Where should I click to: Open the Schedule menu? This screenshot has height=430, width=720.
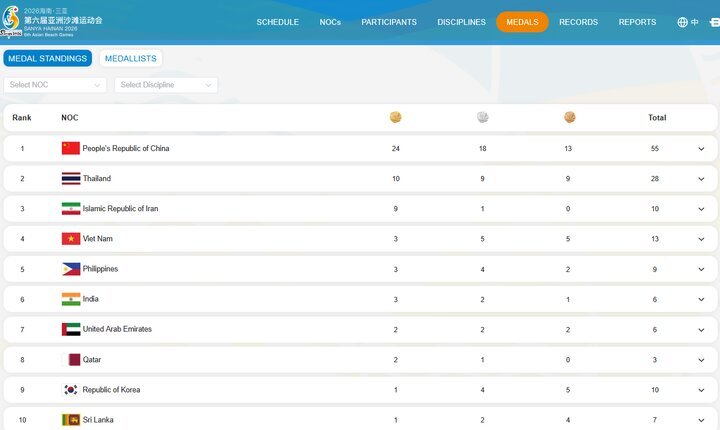(x=277, y=22)
